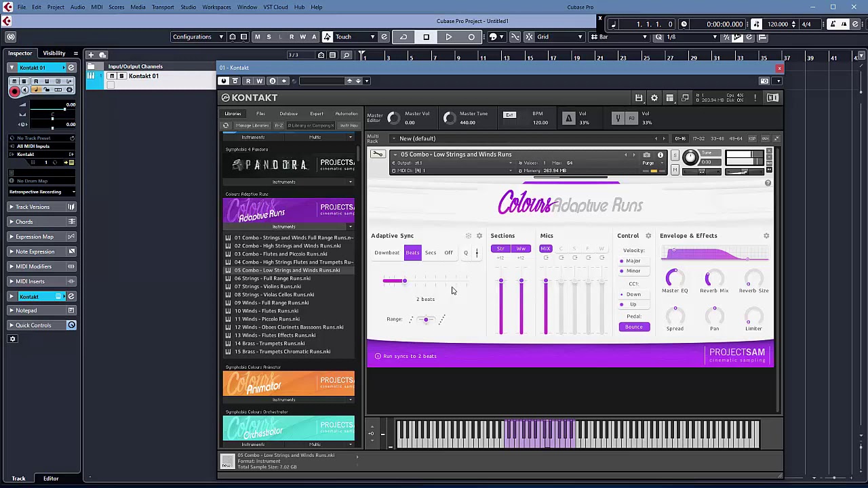Click the Reverb Mix knob
Screen dimensions: 868x488
point(713,277)
